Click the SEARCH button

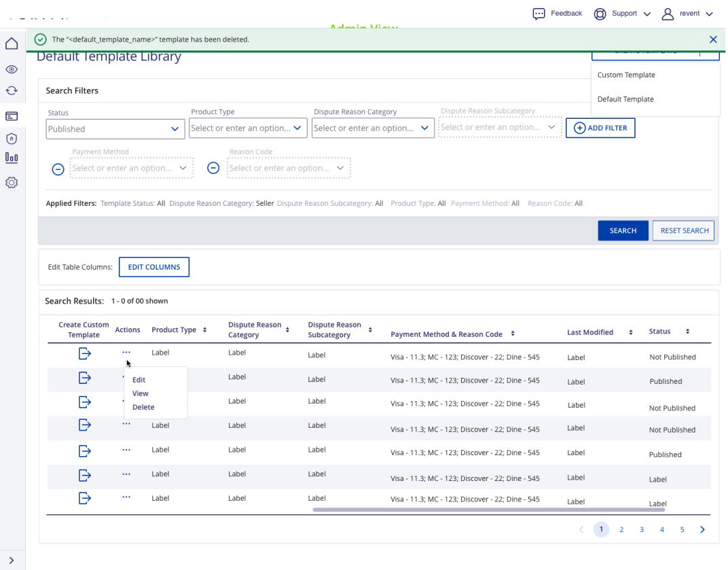pos(623,230)
